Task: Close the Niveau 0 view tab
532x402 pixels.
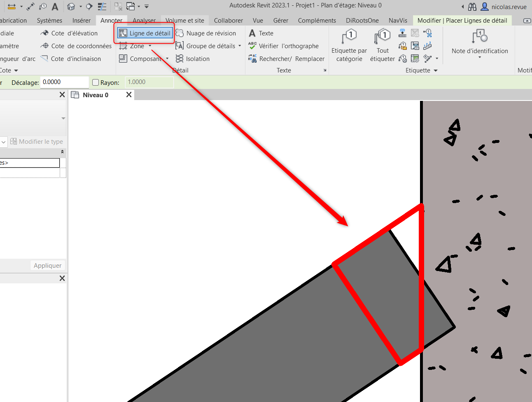Action: pos(129,95)
